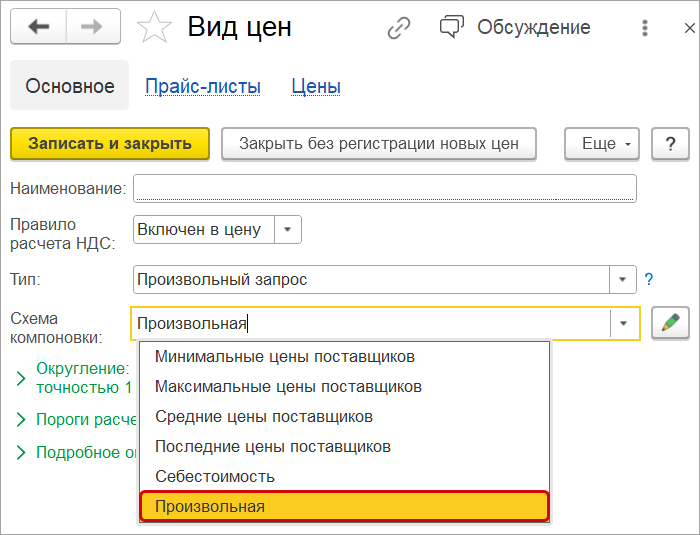The width and height of the screenshot is (700, 535).
Task: Open the Обсуждение discussion panel
Action: (516, 27)
